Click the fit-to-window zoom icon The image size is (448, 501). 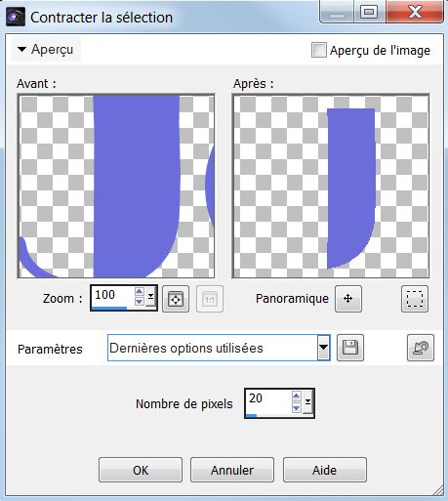(176, 299)
